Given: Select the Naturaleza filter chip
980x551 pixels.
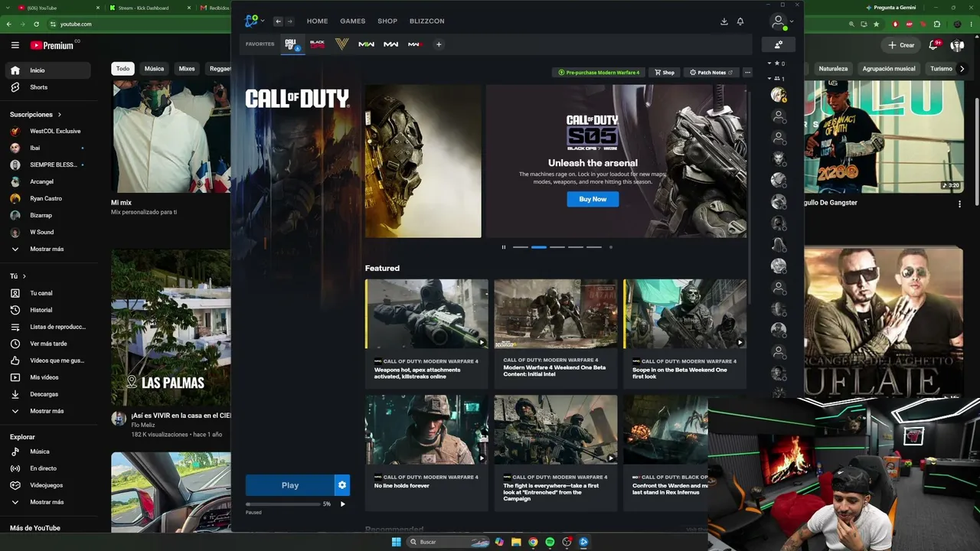Looking at the screenshot, I should point(833,69).
